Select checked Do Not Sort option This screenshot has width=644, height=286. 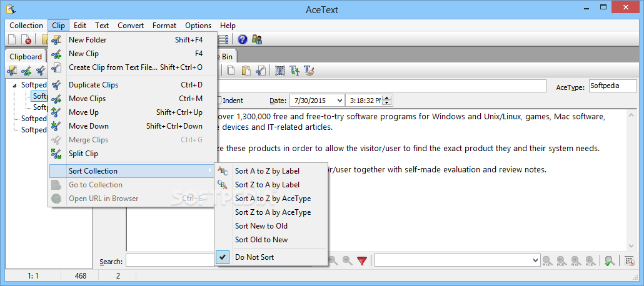[271, 257]
